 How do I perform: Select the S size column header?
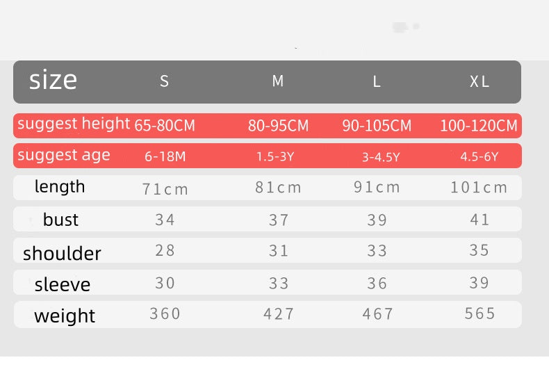coord(165,81)
